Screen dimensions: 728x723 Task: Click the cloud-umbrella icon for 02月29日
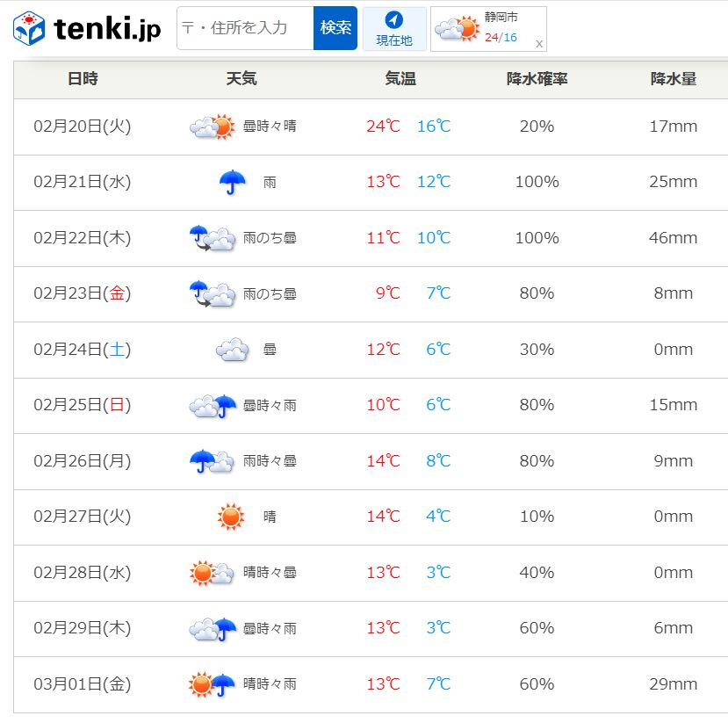coord(213,628)
